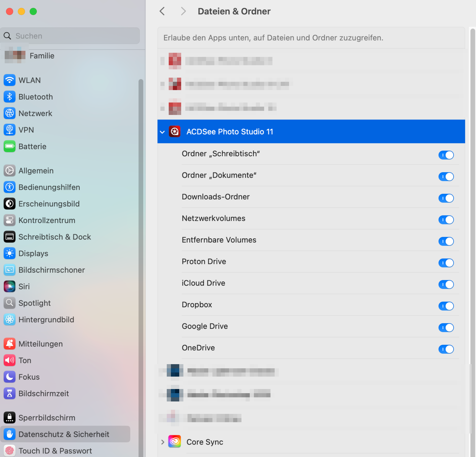This screenshot has height=457, width=476.
Task: Click the Core Sync label
Action: point(205,442)
